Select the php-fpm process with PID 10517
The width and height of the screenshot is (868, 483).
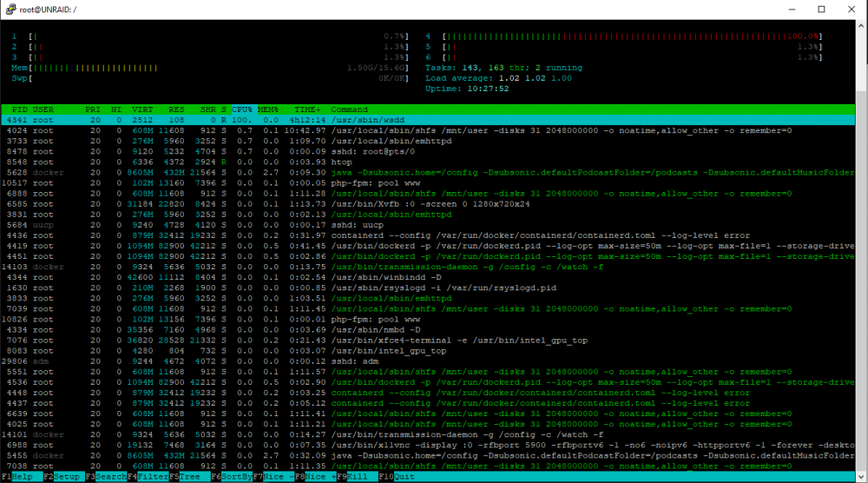click(x=428, y=183)
